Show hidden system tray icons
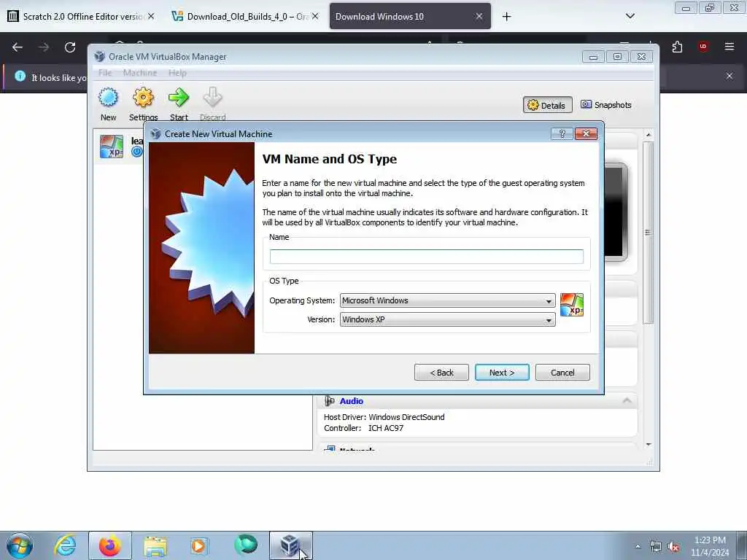 (x=638, y=546)
